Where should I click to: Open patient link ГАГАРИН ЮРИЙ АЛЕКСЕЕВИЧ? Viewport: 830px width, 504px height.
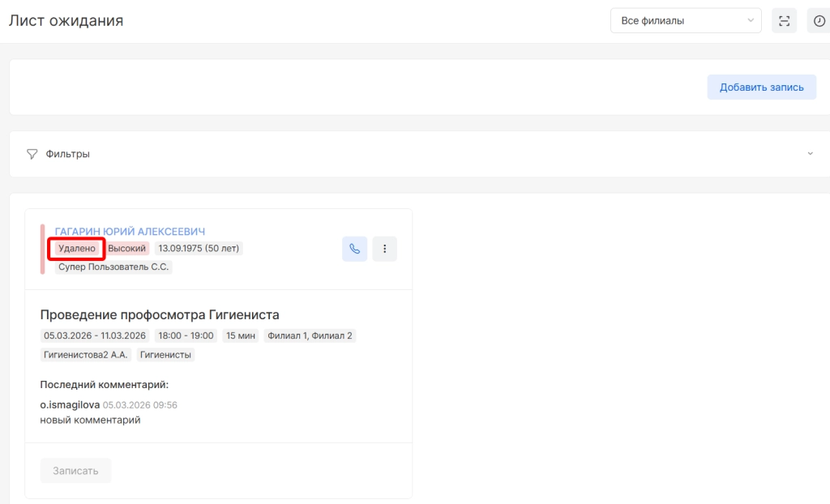pos(130,232)
